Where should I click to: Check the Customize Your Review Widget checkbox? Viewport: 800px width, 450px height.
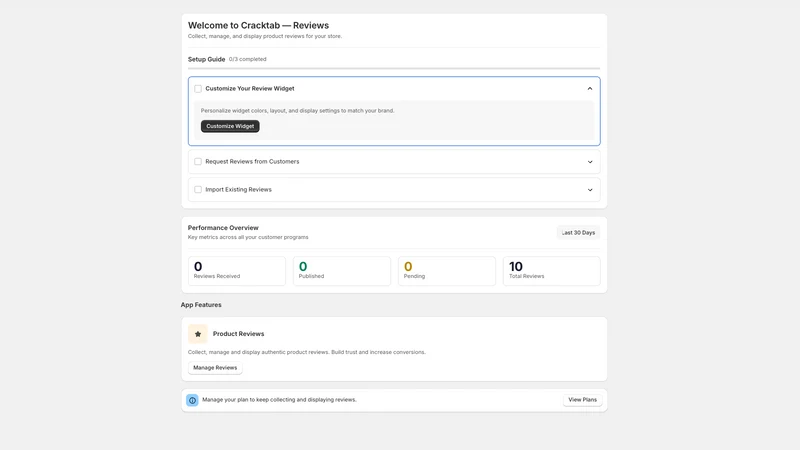(x=198, y=89)
